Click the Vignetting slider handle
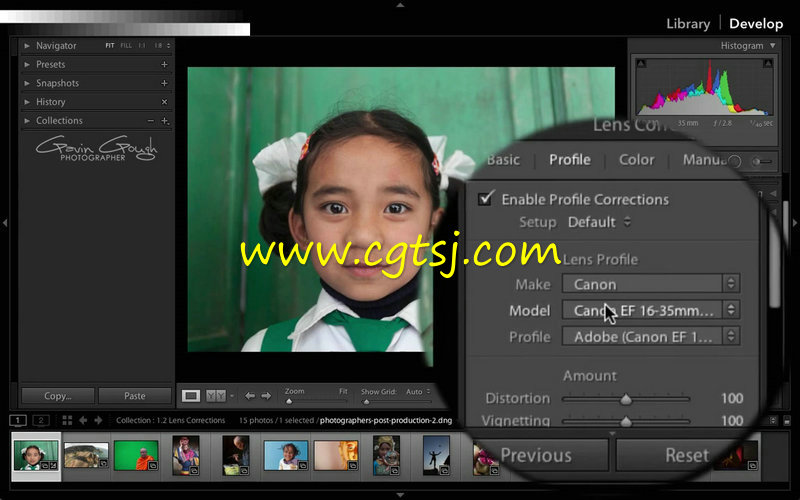This screenshot has width=800, height=500. pos(626,421)
